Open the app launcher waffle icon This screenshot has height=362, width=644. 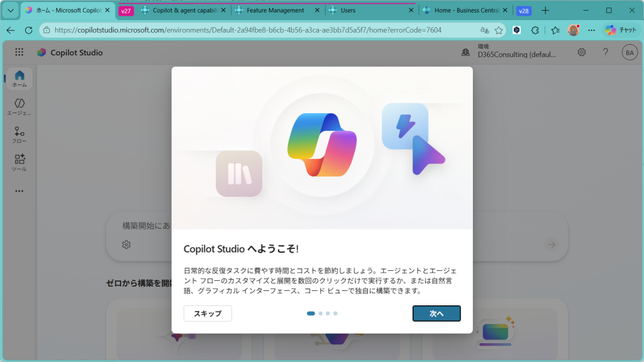pyautogui.click(x=19, y=53)
